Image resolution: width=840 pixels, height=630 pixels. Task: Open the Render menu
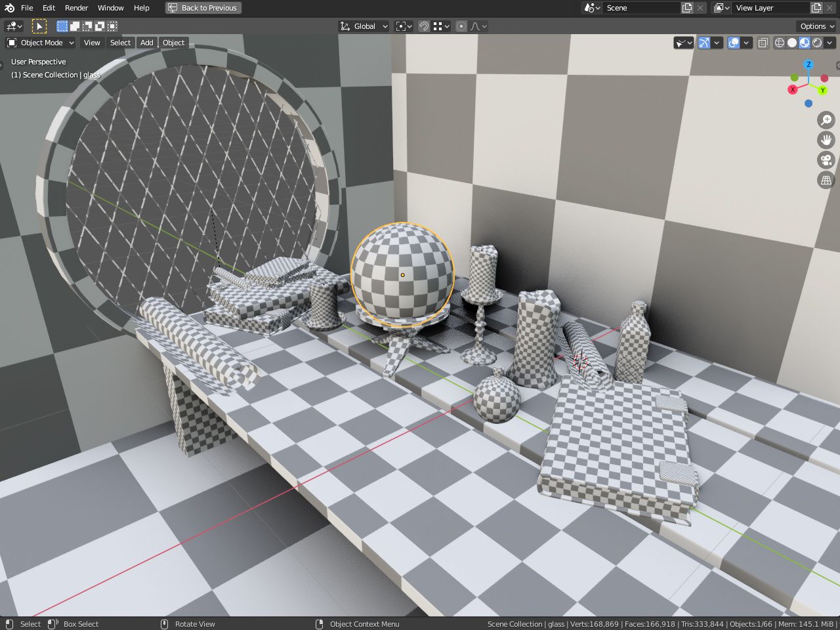pyautogui.click(x=76, y=8)
